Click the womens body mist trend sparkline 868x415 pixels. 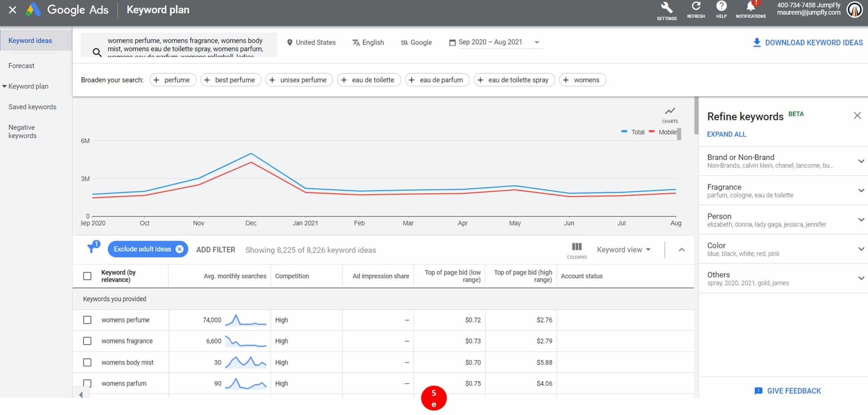246,362
